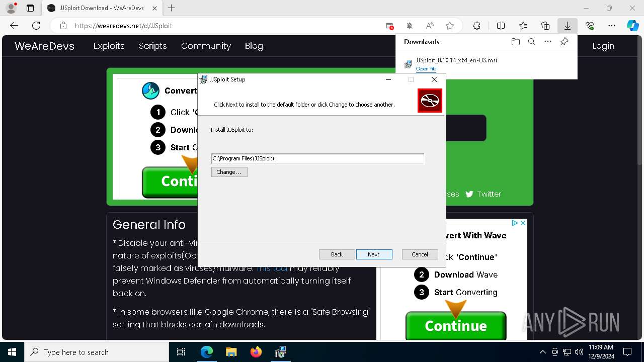644x362 pixels.
Task: Cancel the JJSploit Setup installer
Action: tap(420, 254)
